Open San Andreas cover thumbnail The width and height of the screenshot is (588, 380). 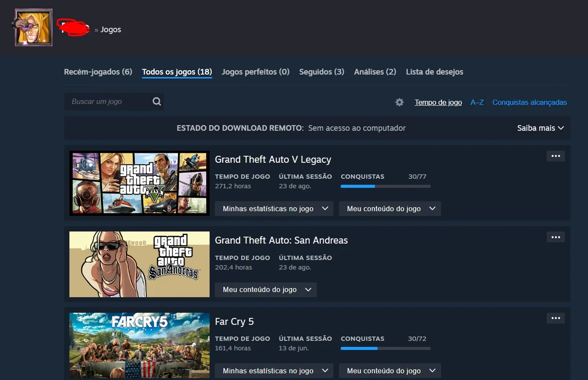click(139, 264)
